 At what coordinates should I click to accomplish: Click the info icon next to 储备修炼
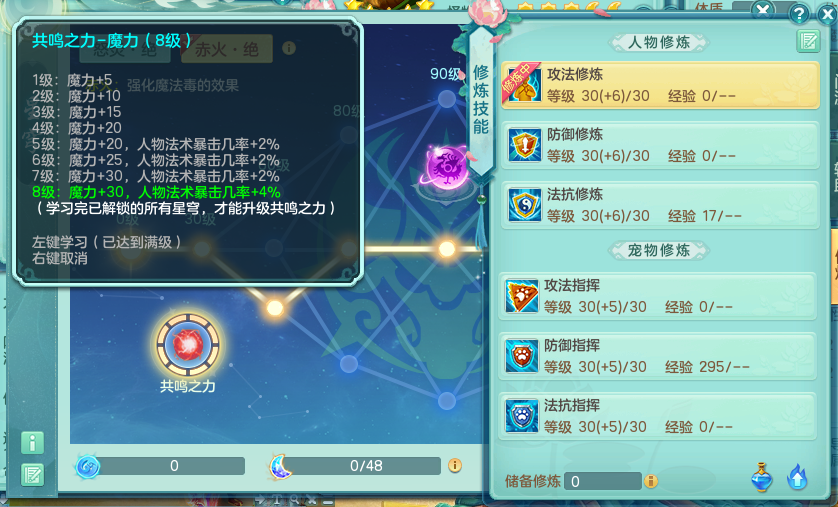(650, 481)
